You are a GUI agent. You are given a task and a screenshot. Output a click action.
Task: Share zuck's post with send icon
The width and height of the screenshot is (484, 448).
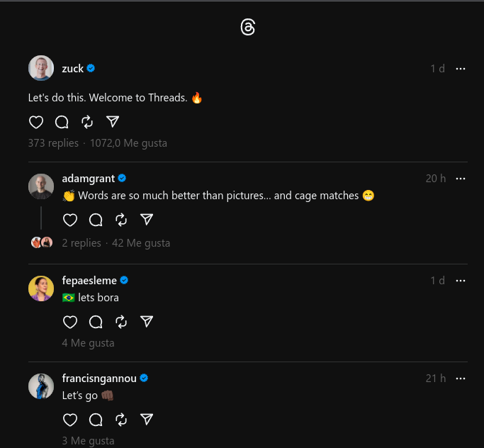112,122
